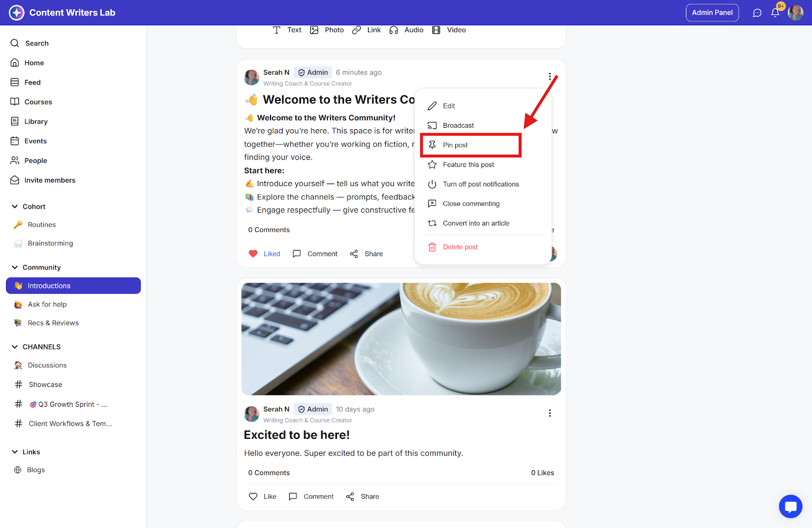This screenshot has height=528, width=812.
Task: Open the three-dot menu on Excited post
Action: (550, 413)
